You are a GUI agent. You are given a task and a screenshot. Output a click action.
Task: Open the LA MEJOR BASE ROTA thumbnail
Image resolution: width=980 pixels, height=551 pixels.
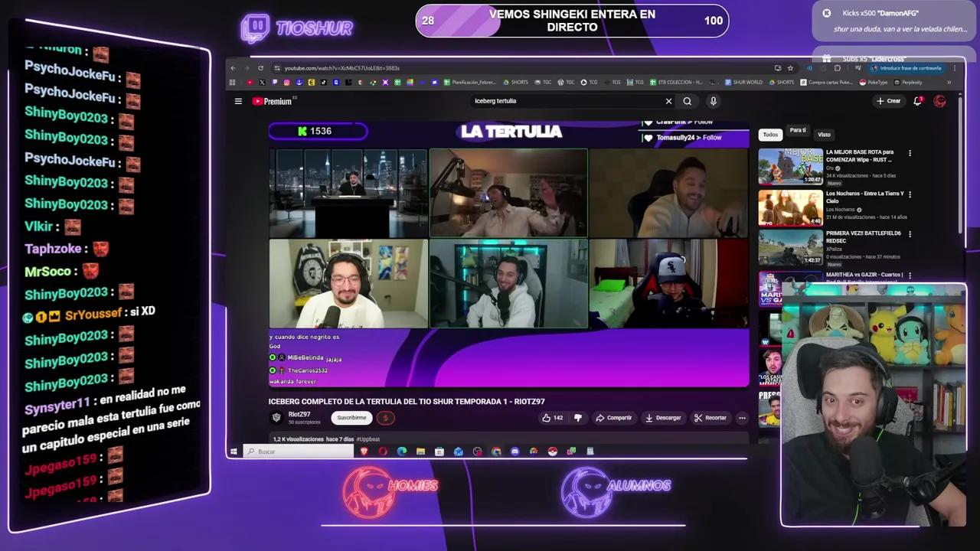[x=791, y=166]
